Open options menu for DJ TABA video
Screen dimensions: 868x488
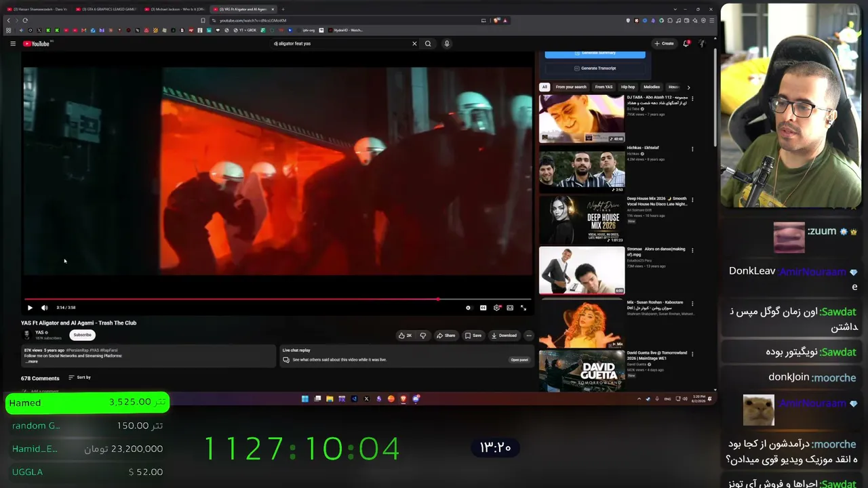(x=692, y=98)
